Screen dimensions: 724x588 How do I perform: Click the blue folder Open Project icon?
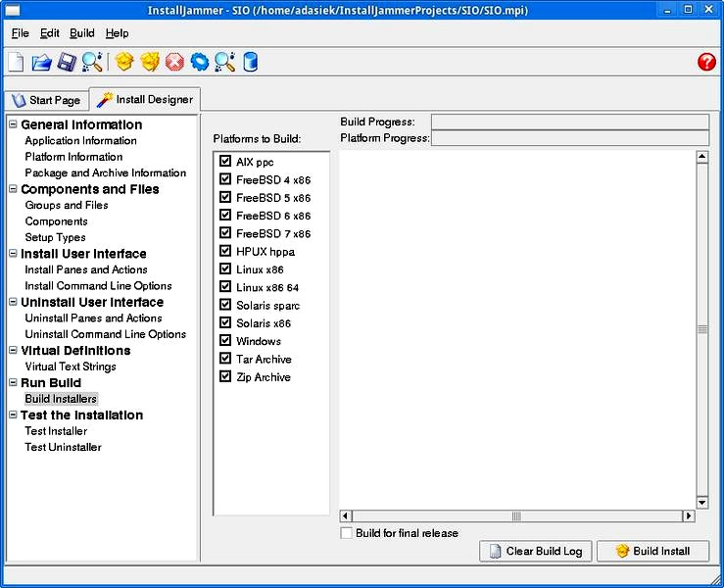tap(41, 62)
